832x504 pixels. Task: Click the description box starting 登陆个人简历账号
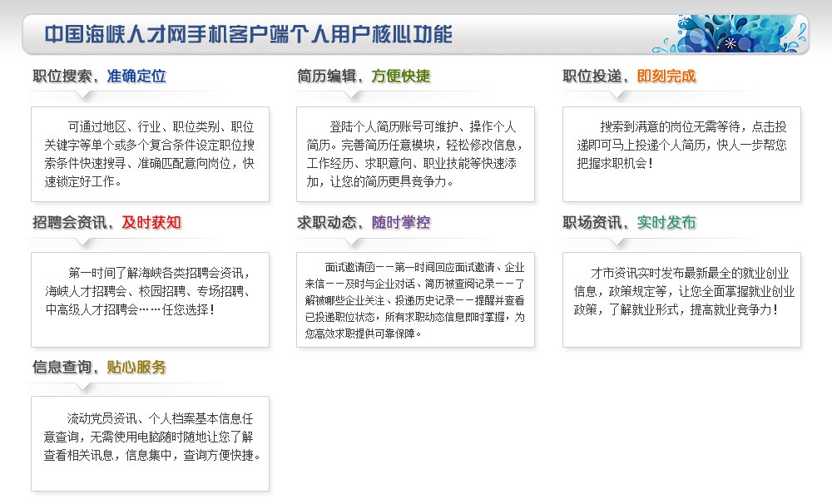(x=415, y=155)
